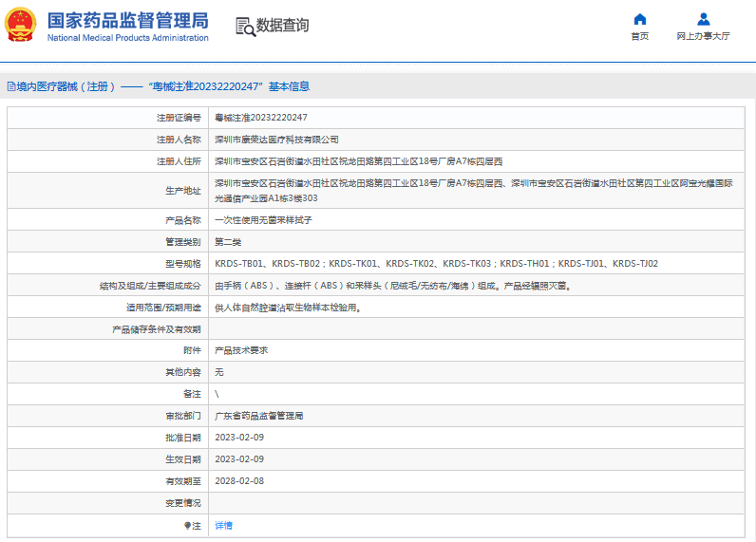Click the 数据查询 label
This screenshot has width=756, height=542.
click(282, 26)
